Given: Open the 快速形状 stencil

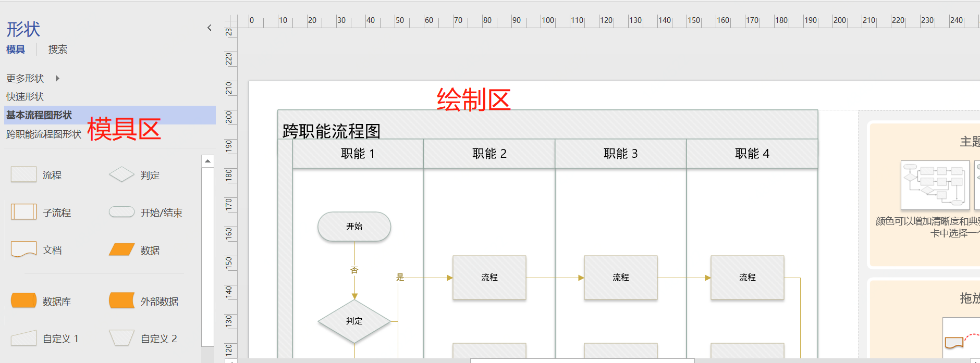Looking at the screenshot, I should point(25,97).
